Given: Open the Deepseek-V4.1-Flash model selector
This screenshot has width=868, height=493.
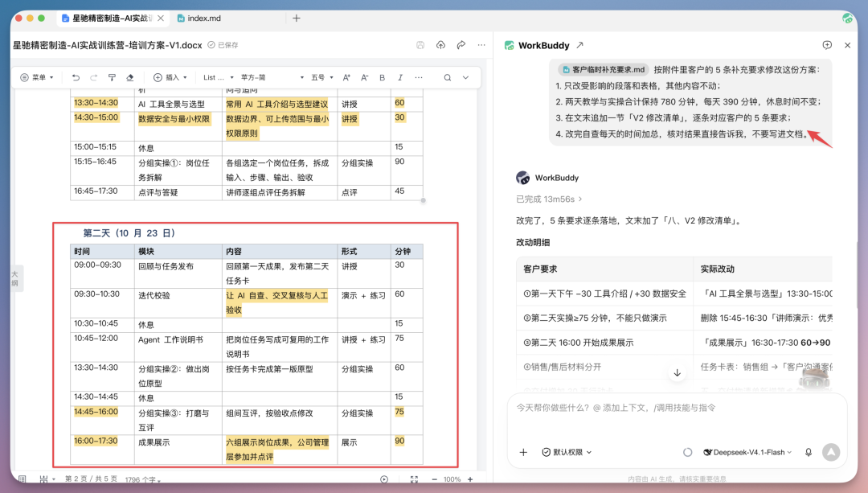Looking at the screenshot, I should coord(747,452).
